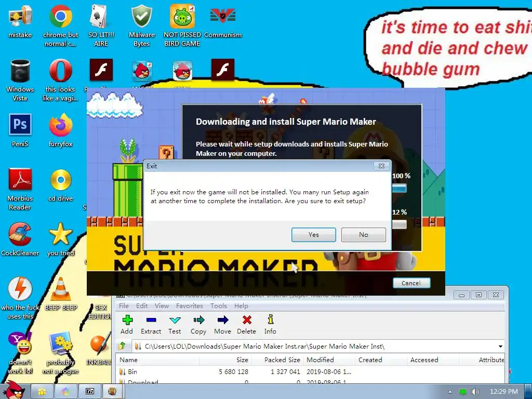This screenshot has height=399, width=532.
Task: Go up one folder in 7-Zip
Action: tap(123, 346)
